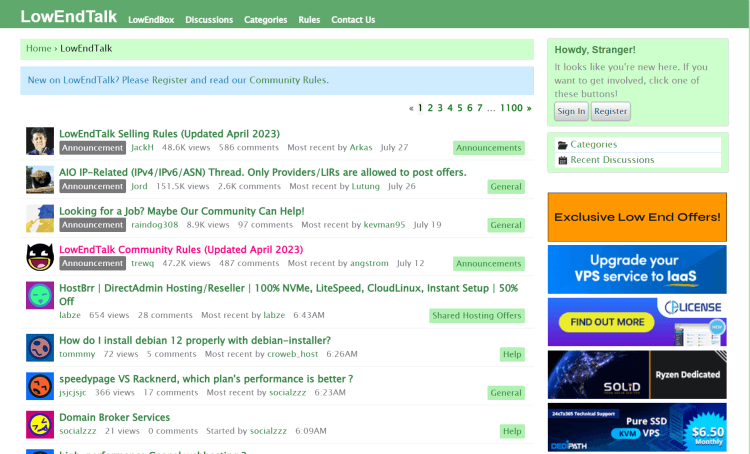Click JackH's avatar on Selling Rules thread
This screenshot has width=750, height=454.
(x=40, y=141)
